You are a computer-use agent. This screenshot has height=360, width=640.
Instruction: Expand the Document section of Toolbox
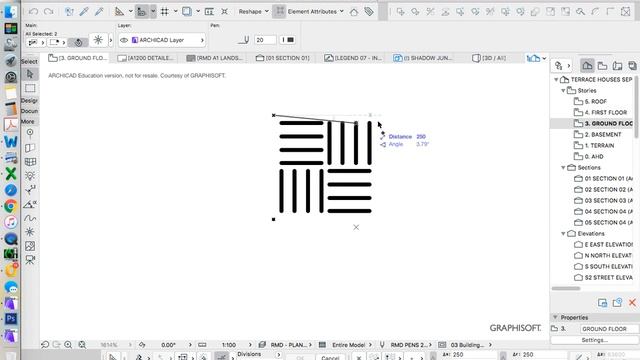(29, 111)
